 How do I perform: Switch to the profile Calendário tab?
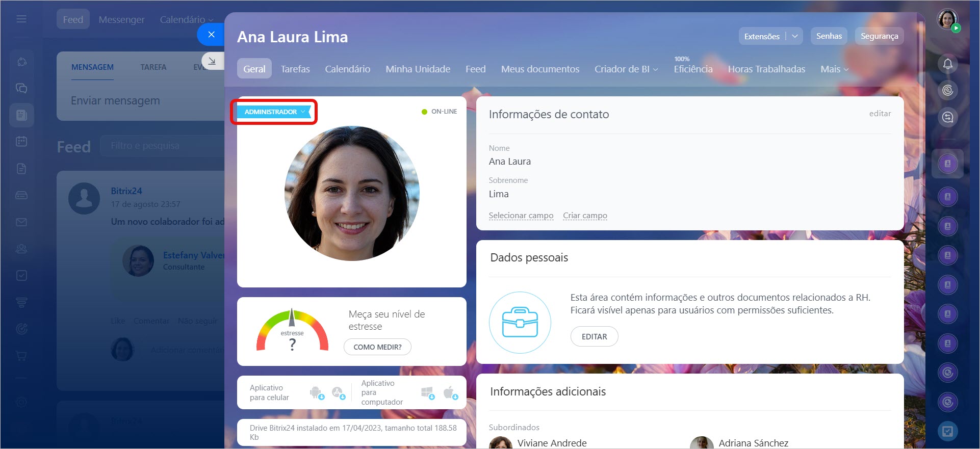[347, 69]
